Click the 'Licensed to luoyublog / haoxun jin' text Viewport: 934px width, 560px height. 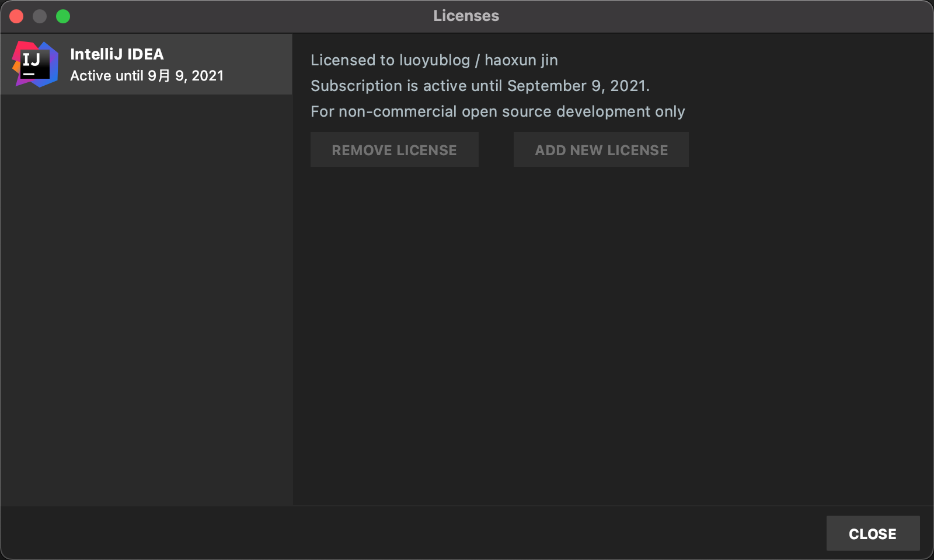[434, 60]
